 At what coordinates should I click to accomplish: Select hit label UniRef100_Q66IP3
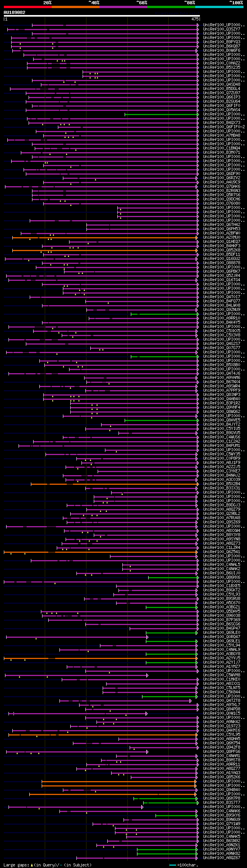pyautogui.click(x=222, y=97)
